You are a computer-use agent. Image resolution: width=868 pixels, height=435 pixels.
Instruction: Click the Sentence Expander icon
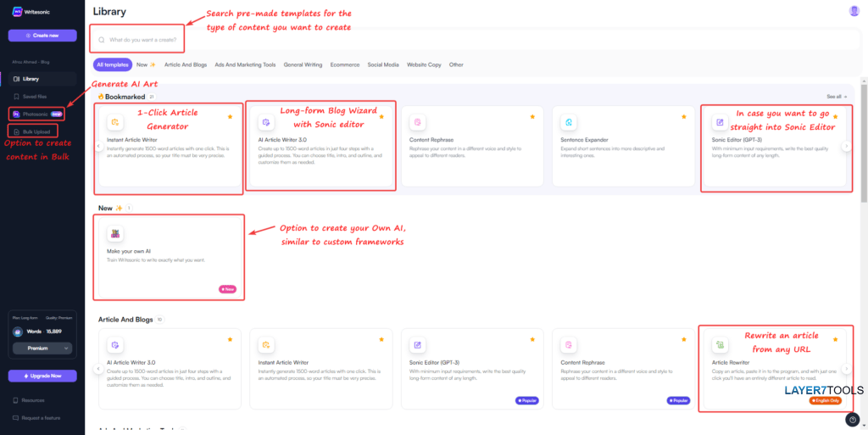pyautogui.click(x=569, y=122)
